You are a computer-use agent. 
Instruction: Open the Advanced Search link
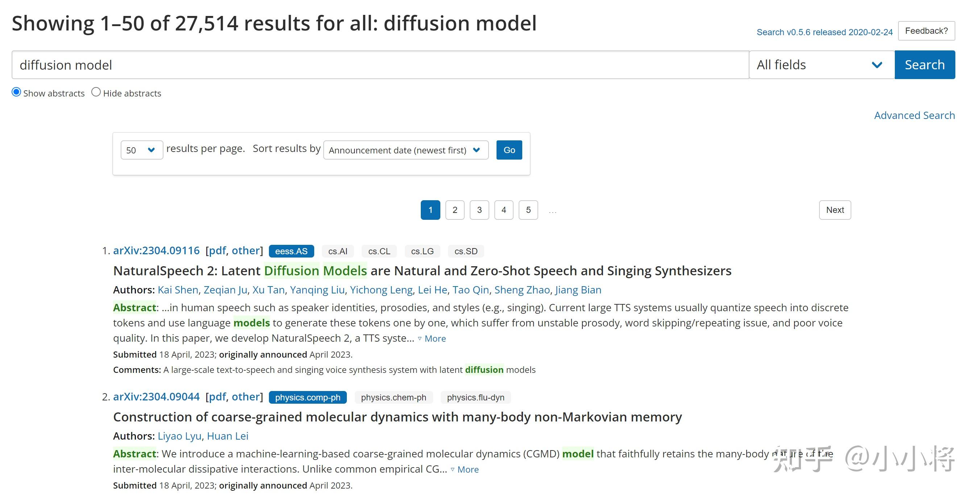point(914,115)
